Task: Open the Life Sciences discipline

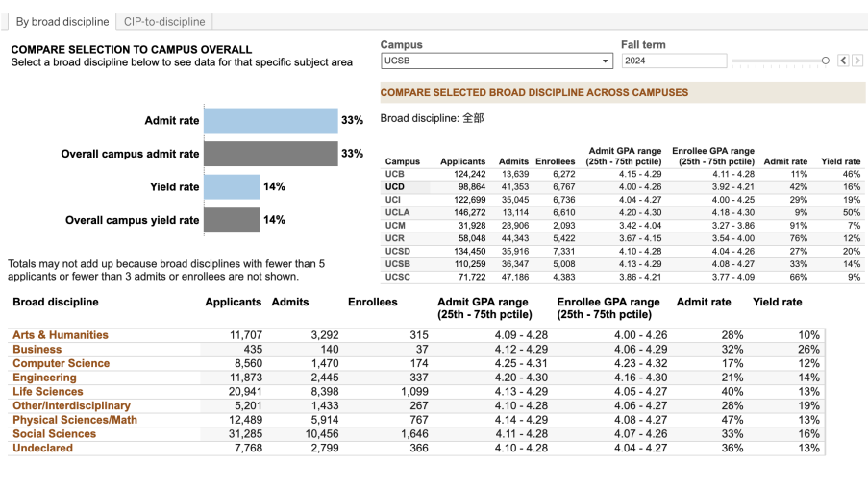Action: [49, 392]
